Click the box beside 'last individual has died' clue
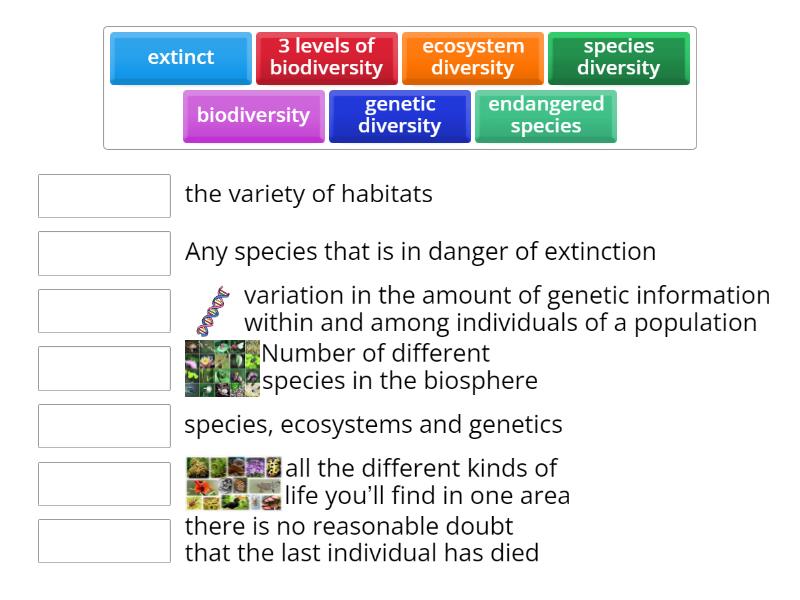Screen dimensions: 800x600 (x=104, y=540)
